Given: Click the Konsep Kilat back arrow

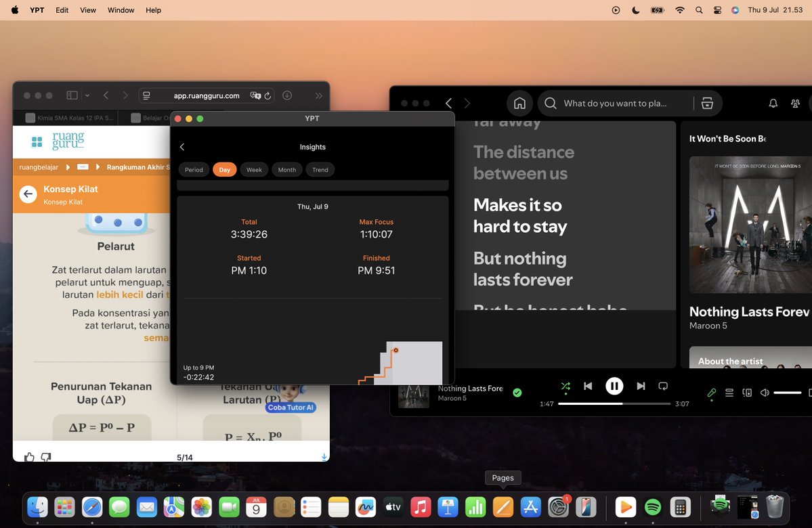Looking at the screenshot, I should click(x=28, y=194).
